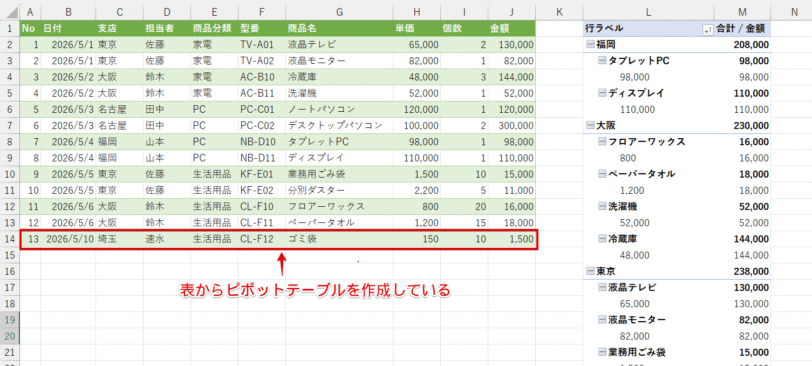
Task: Collapse the 液晶テレビ pivot row under 東京
Action: coord(602,287)
